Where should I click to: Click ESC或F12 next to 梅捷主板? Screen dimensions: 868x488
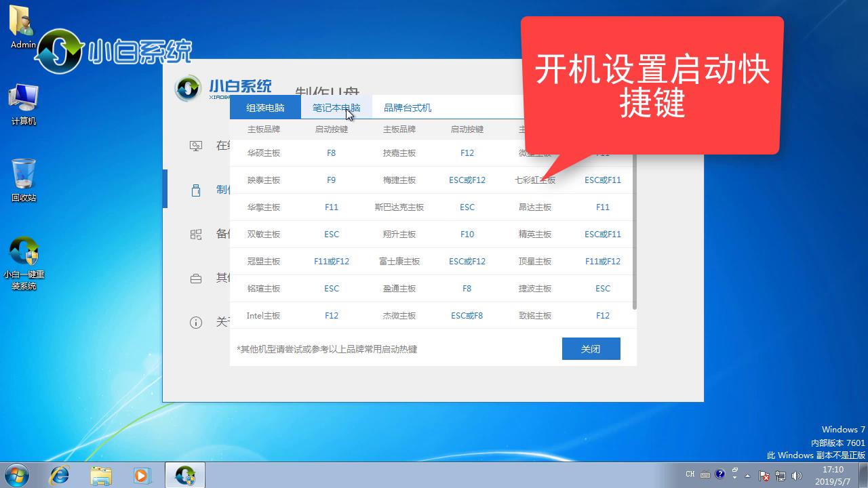pos(467,180)
